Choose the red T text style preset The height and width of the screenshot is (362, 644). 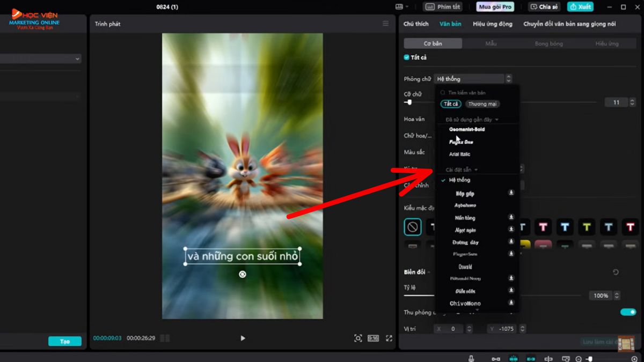[x=630, y=227]
